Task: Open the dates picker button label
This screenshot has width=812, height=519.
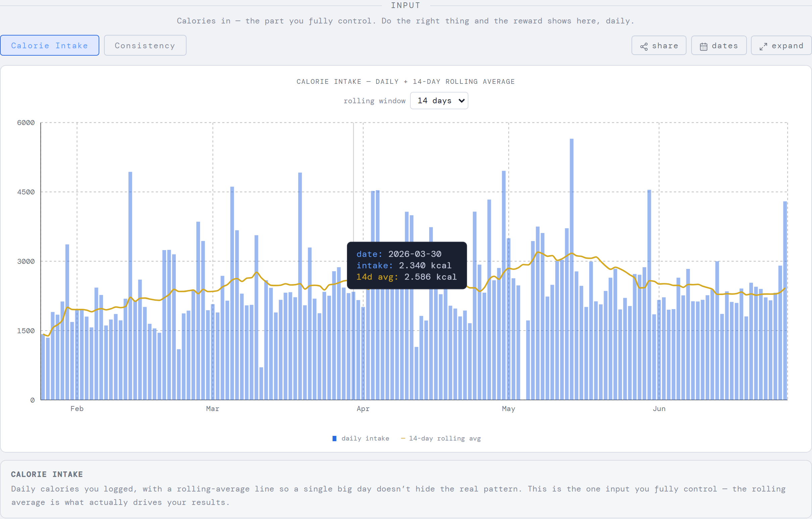Action: coord(725,46)
